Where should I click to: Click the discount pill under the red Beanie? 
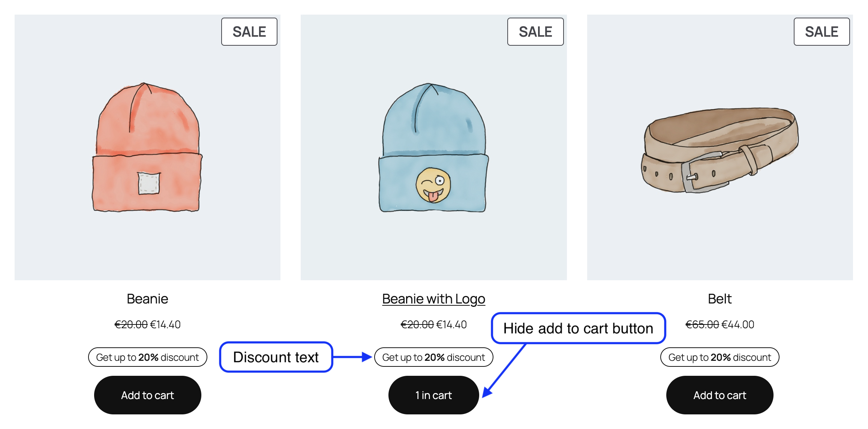147,357
